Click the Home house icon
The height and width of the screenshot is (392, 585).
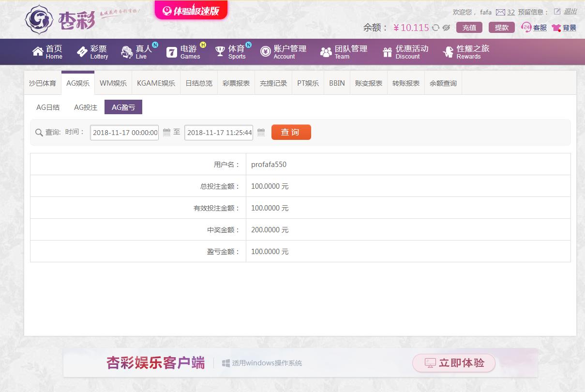[x=38, y=51]
